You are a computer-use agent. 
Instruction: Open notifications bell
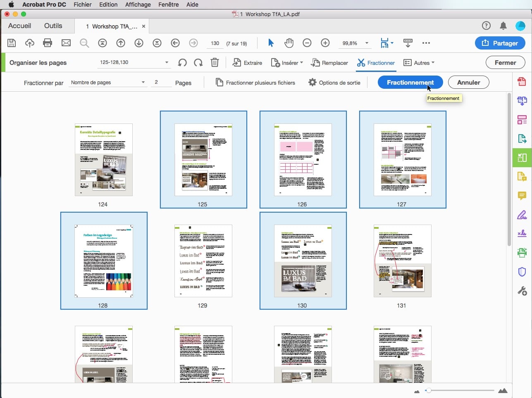(x=503, y=26)
